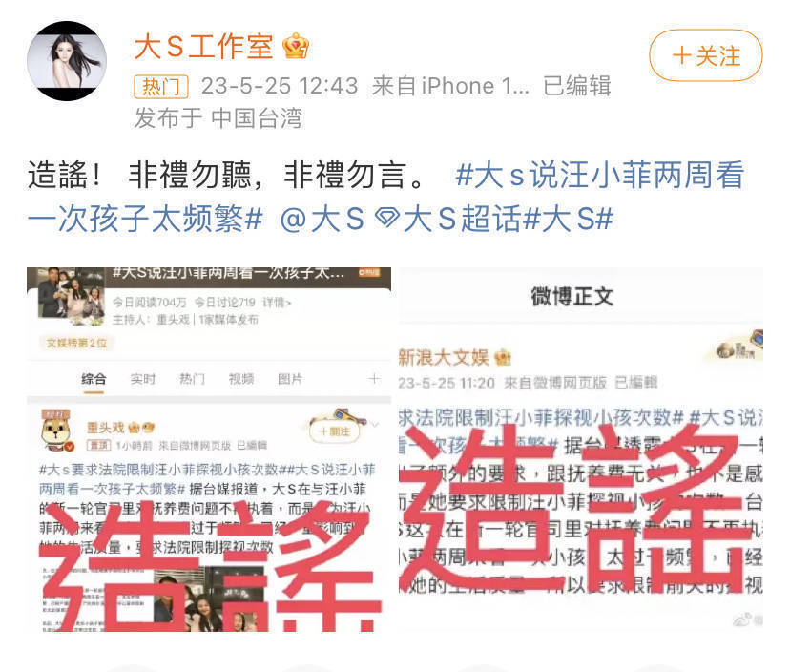790x672 pixels.
Task: Follow 大S工作室 with +关注 button
Action: click(x=706, y=55)
